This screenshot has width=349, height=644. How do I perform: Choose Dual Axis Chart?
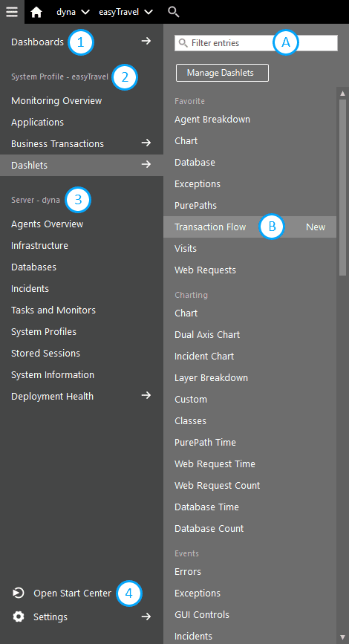click(x=207, y=335)
